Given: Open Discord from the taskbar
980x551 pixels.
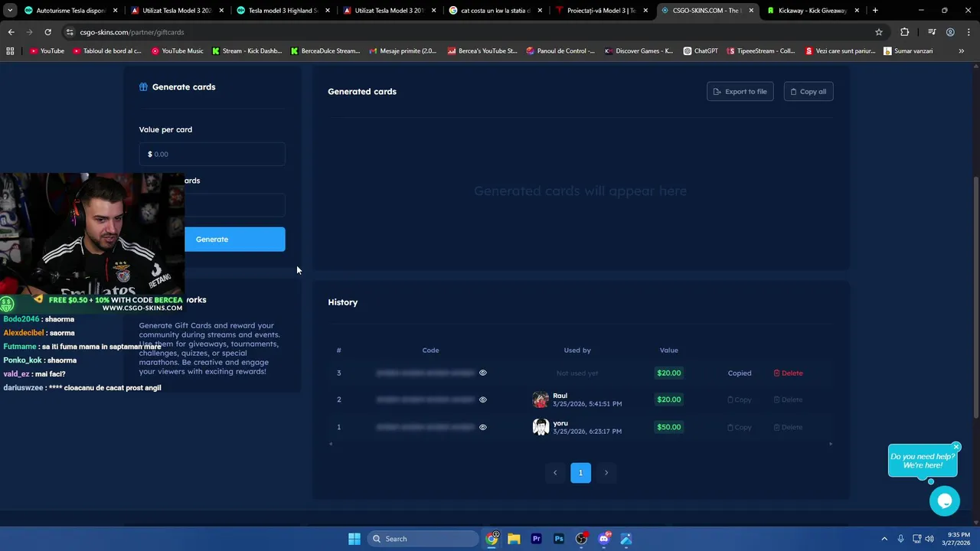Looking at the screenshot, I should [x=604, y=539].
